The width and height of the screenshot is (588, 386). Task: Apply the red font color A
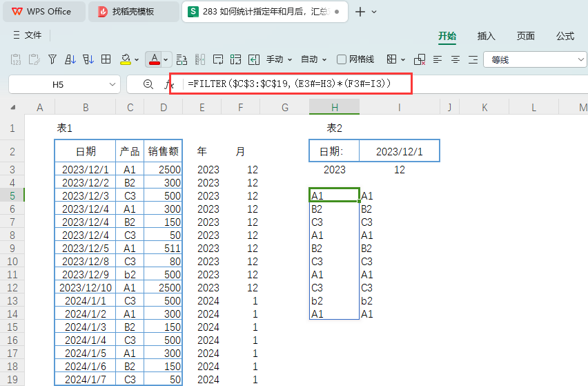coord(155,59)
